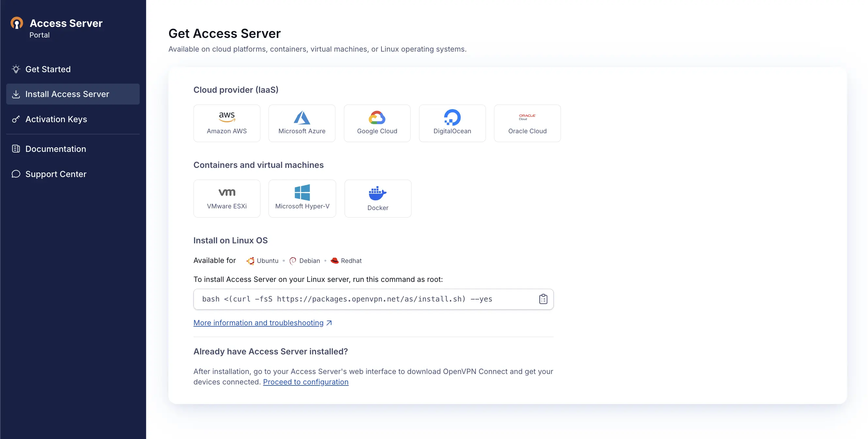This screenshot has height=439, width=868.
Task: Open the Oracle Cloud install option
Action: pyautogui.click(x=527, y=123)
